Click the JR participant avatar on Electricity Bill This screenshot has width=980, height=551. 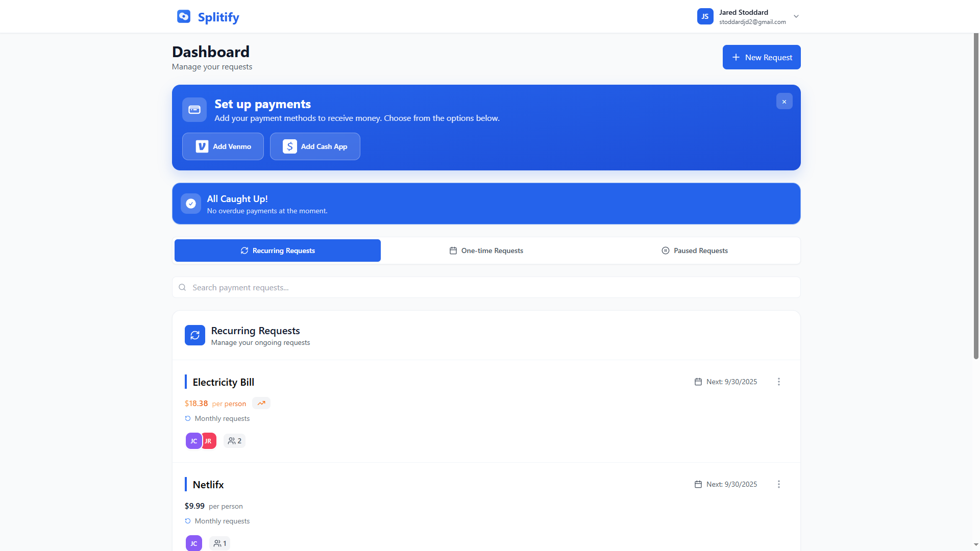[x=210, y=441]
